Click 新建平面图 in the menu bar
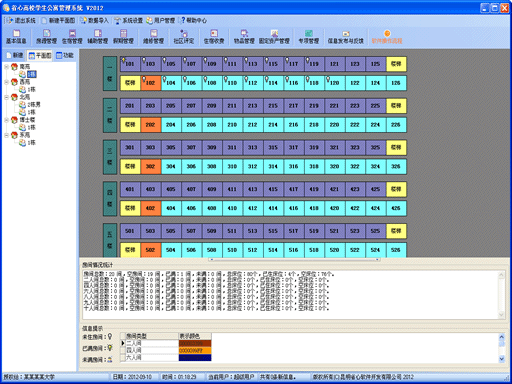 point(58,21)
